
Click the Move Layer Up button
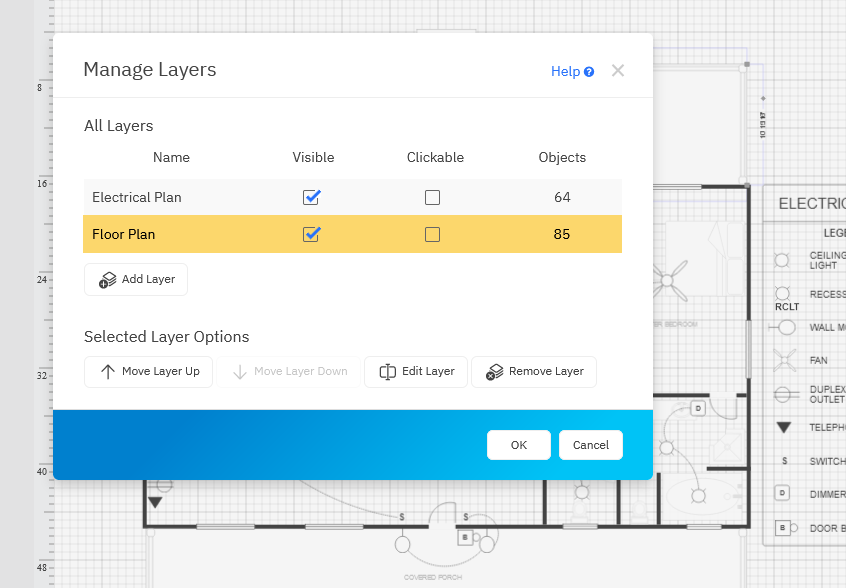pos(148,372)
